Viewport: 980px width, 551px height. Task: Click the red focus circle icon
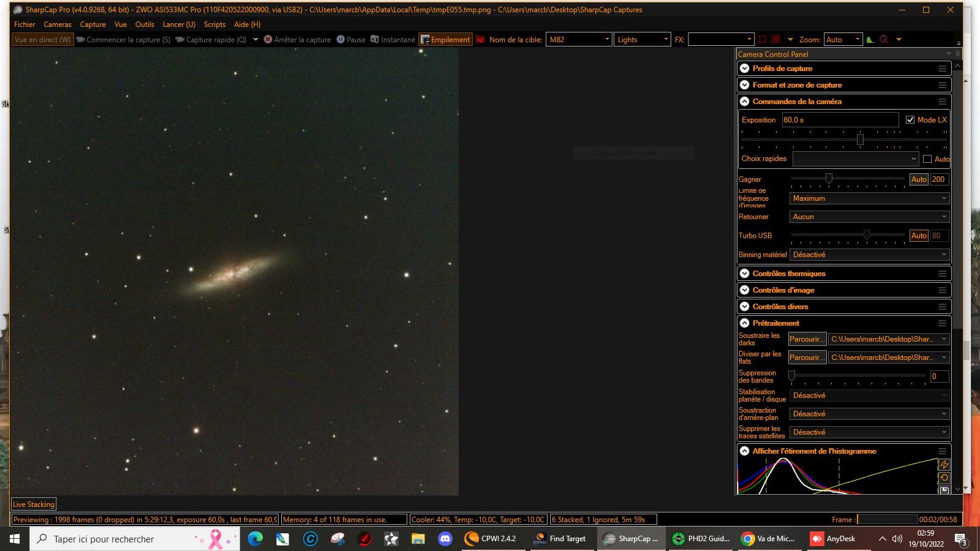(883, 39)
